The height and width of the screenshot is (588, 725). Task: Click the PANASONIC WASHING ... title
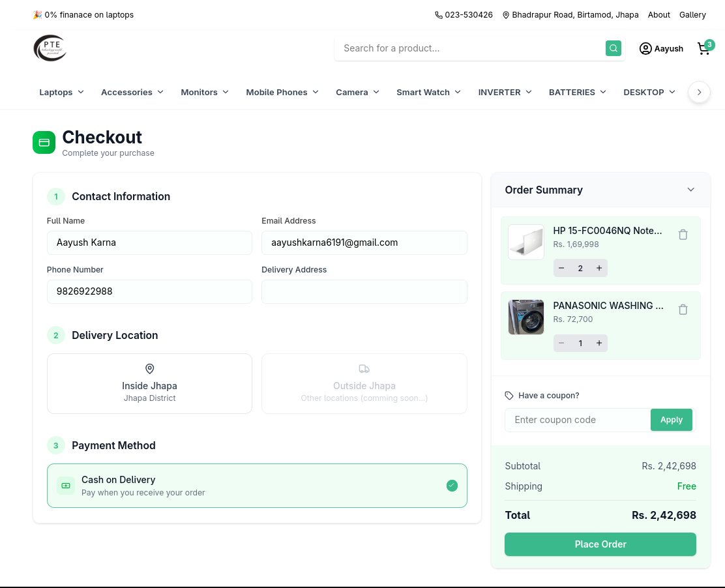608,306
